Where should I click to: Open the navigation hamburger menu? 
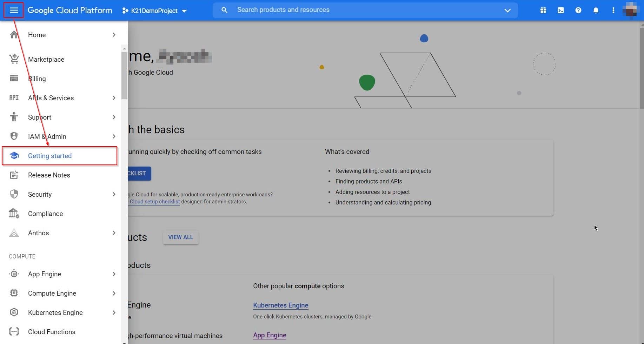pos(13,10)
